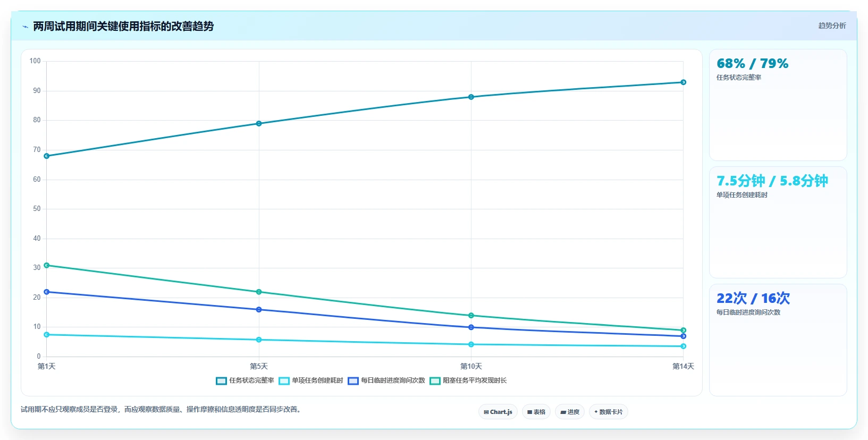Viewport: 868px width, 440px height.
Task: Click the 第14天 x-axis label
Action: [x=683, y=366]
